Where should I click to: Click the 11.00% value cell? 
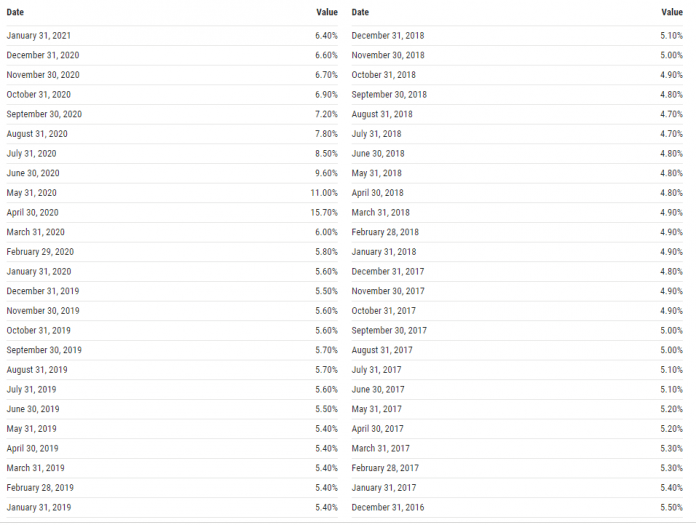[x=324, y=193]
